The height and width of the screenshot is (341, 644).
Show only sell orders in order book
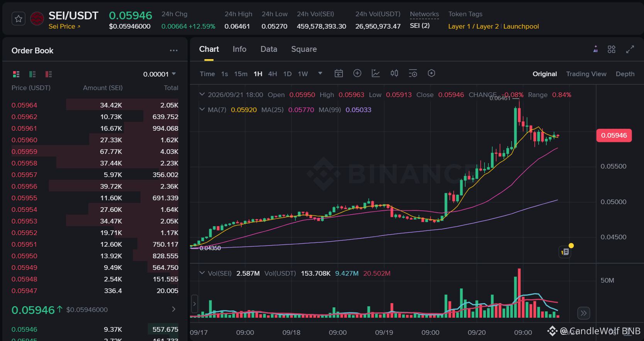click(x=49, y=74)
